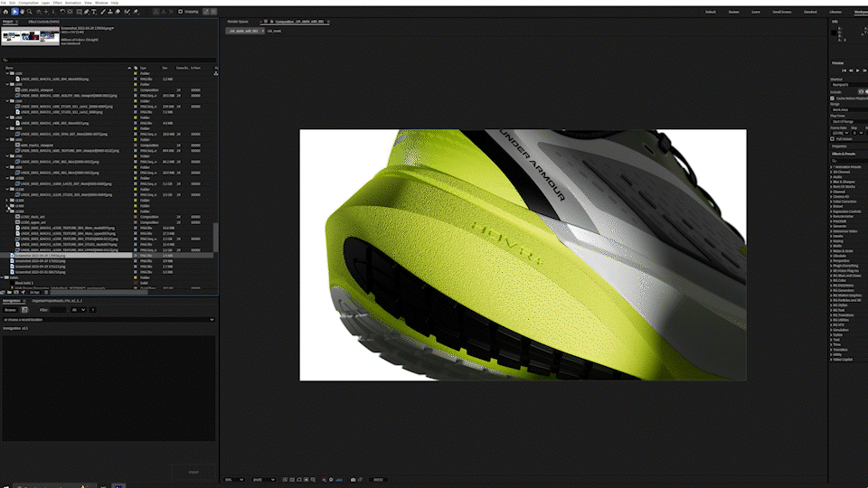The height and width of the screenshot is (488, 868).
Task: Expand the Video Copilot effects category
Action: point(832,360)
